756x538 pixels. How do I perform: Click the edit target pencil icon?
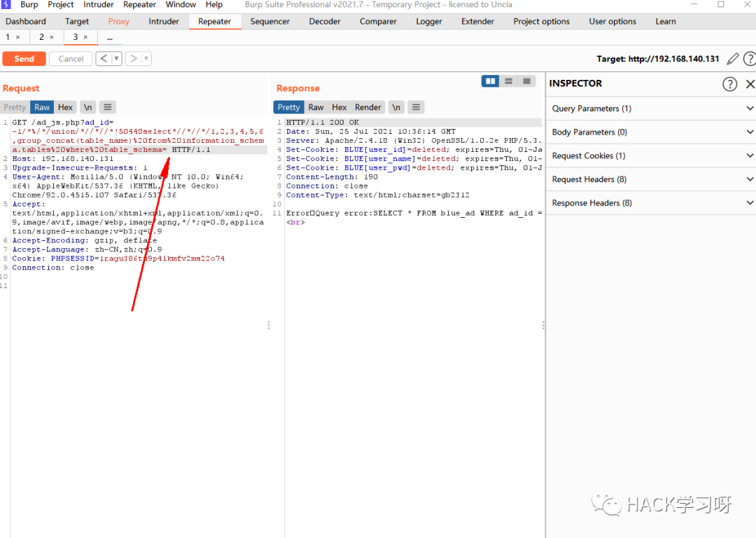(733, 59)
